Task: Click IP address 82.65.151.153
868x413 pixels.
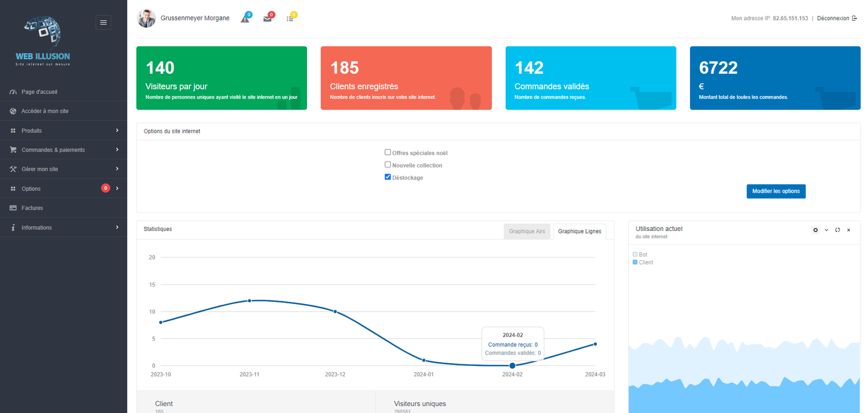Action: click(x=790, y=18)
